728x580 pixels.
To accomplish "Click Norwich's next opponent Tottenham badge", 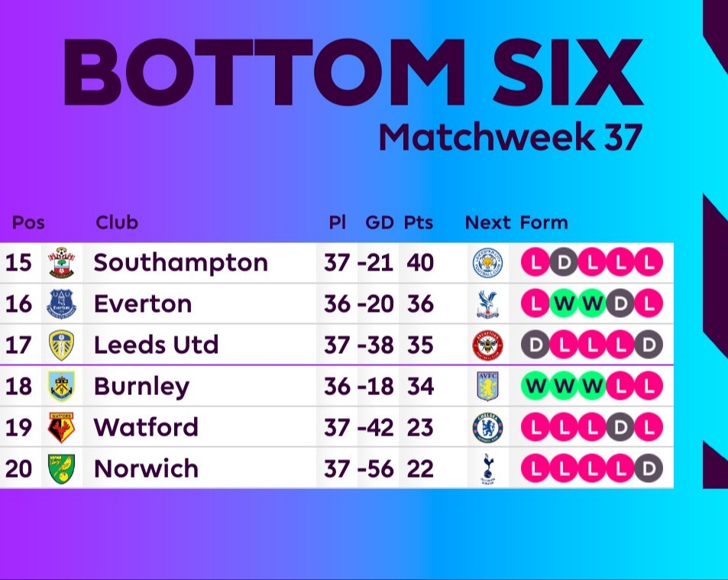I will (486, 468).
